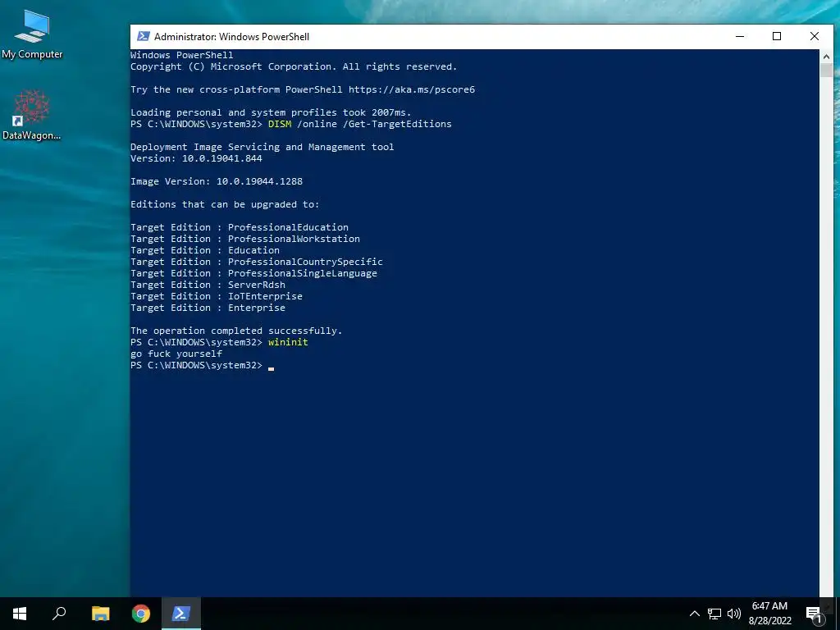Image resolution: width=840 pixels, height=630 pixels.
Task: Click 'Loading personal and system profiles' line
Action: click(271, 112)
